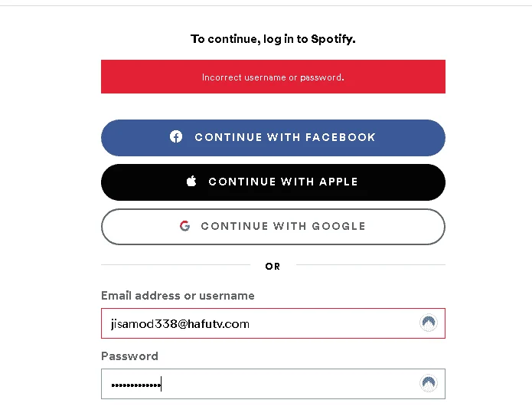
Task: Focus the Password input box
Action: [x=273, y=384]
